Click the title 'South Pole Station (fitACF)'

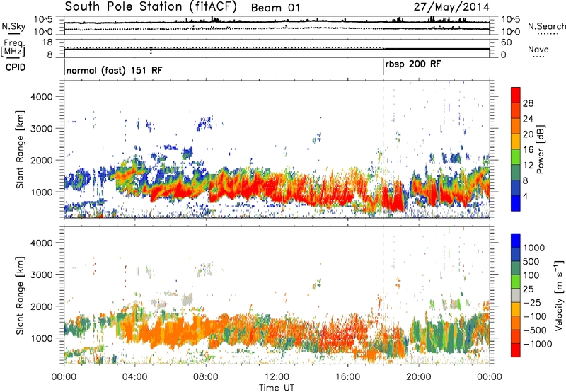[151, 6]
